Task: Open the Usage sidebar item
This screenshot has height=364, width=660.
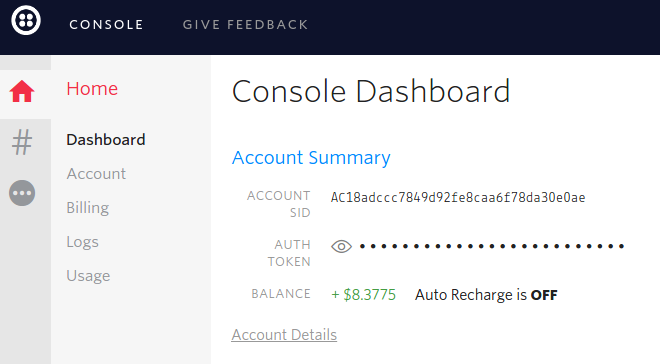Action: pyautogui.click(x=88, y=276)
